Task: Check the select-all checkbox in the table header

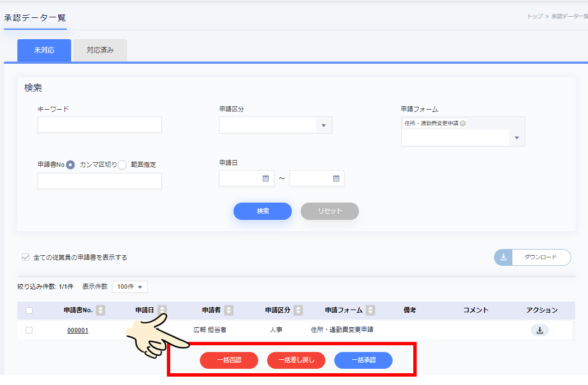Action: (29, 311)
